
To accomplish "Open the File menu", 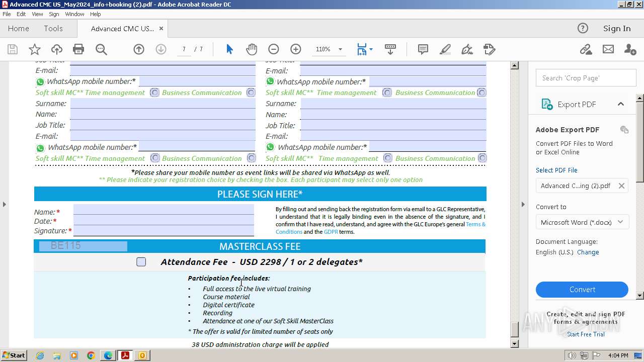I will click(7, 14).
